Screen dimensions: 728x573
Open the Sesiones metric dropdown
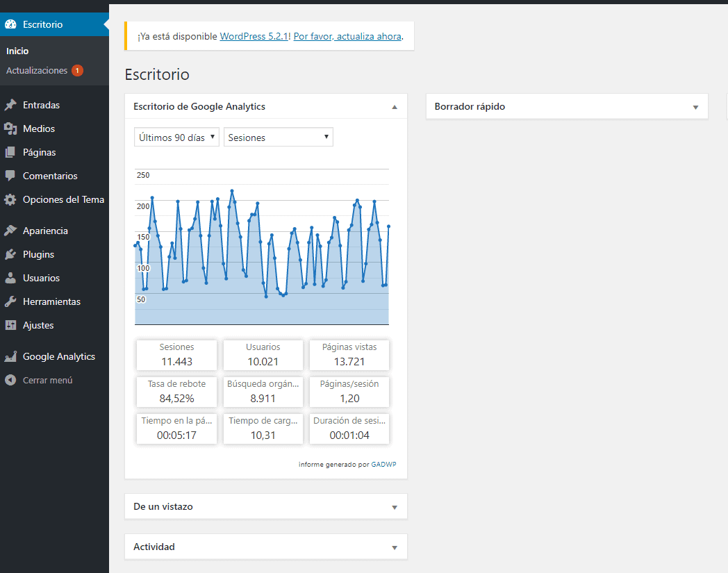pyautogui.click(x=278, y=138)
